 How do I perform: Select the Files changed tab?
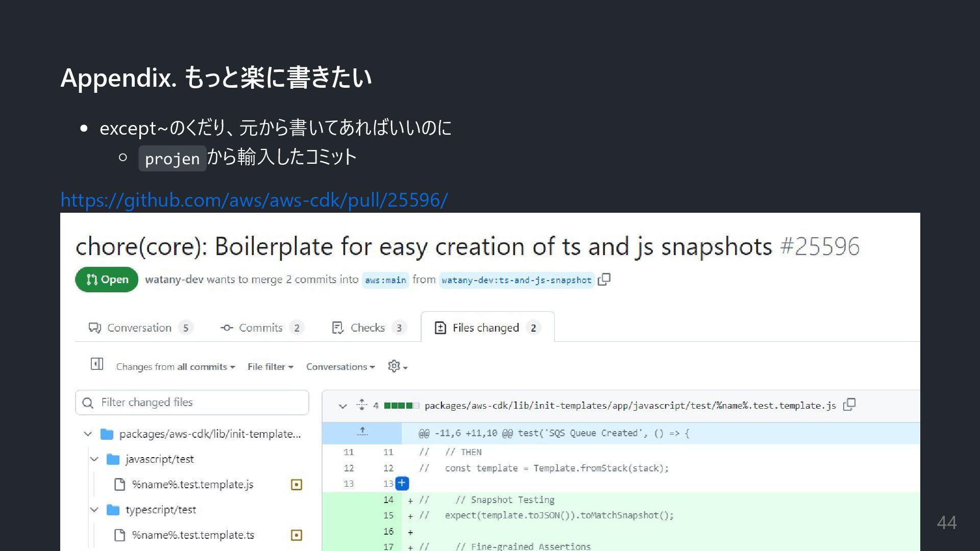487,328
